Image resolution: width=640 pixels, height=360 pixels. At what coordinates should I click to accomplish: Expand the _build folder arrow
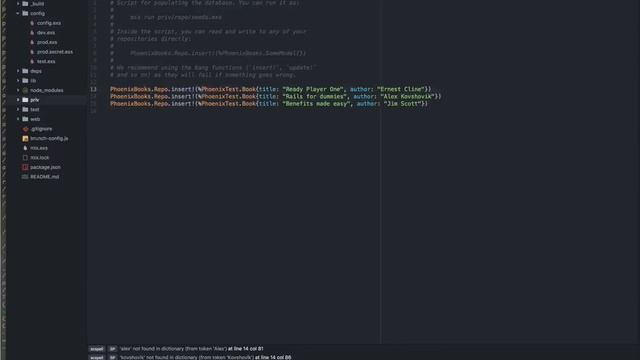[x=18, y=4]
